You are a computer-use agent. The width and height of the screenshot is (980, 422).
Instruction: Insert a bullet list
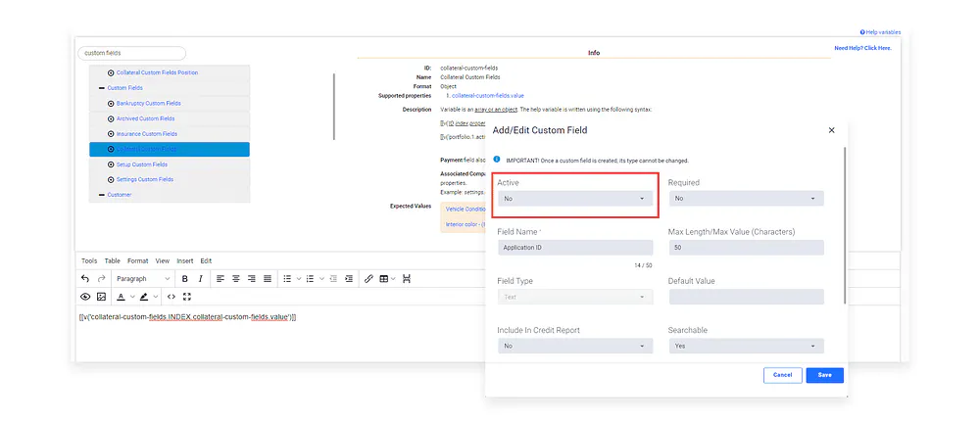point(287,279)
